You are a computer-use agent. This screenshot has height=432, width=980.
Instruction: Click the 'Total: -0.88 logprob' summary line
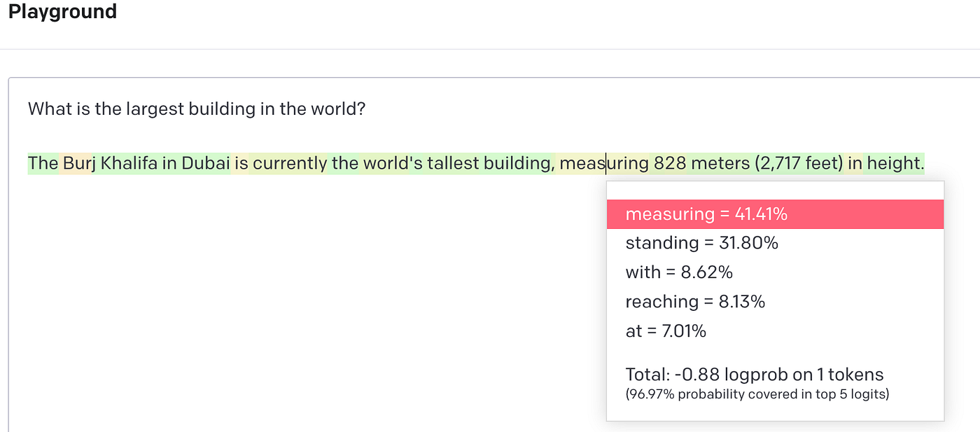click(755, 375)
